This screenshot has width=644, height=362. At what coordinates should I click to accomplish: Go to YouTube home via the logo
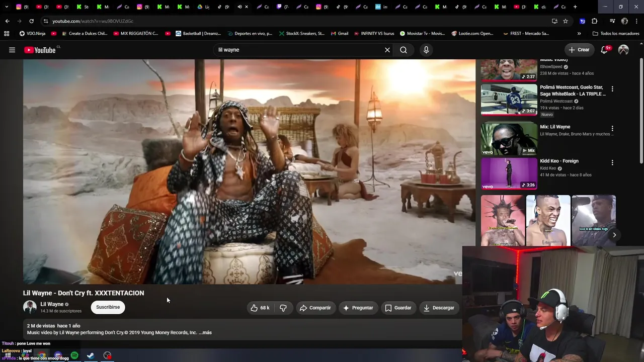(x=40, y=50)
